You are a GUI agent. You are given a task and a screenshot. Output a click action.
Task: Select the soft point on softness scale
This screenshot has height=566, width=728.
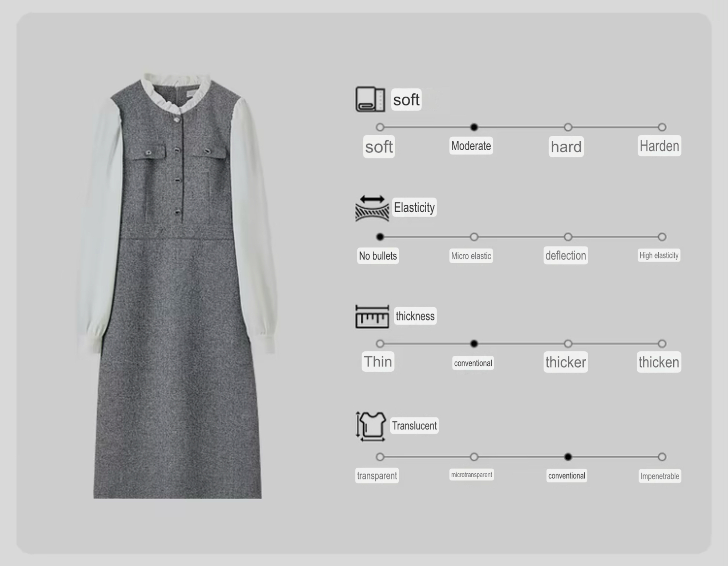point(380,127)
